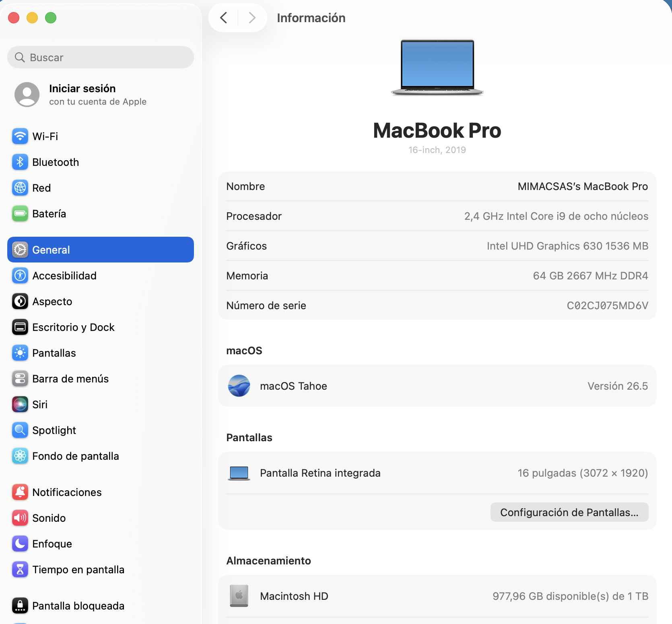Click the green zoom window button
The height and width of the screenshot is (624, 672).
pyautogui.click(x=51, y=18)
